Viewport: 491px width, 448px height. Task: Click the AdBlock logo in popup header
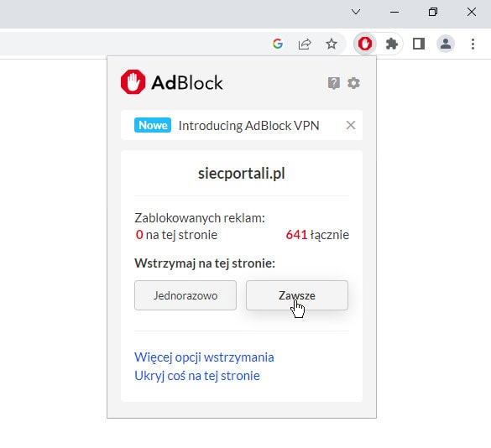click(x=171, y=82)
